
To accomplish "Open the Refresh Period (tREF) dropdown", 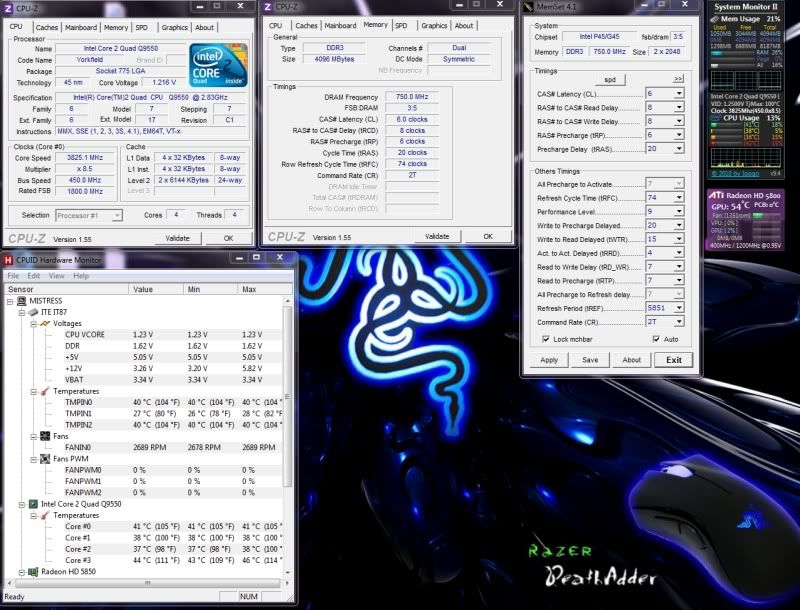I will pyautogui.click(x=679, y=308).
